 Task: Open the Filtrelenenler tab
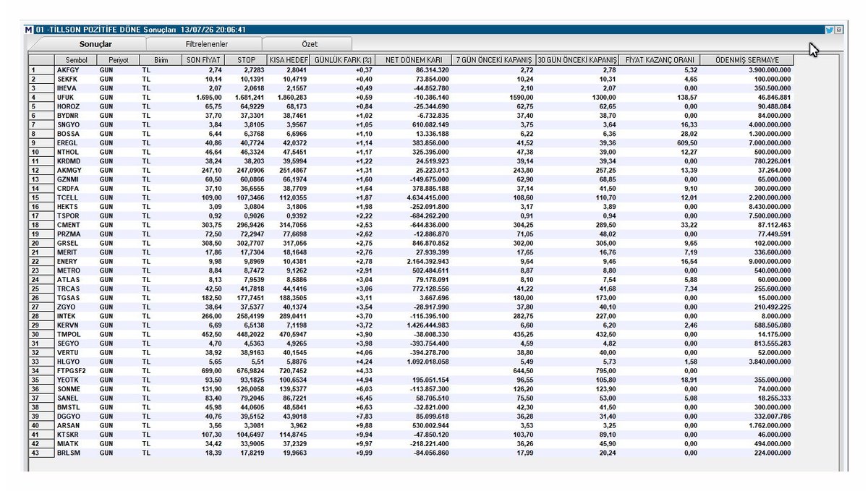point(206,44)
